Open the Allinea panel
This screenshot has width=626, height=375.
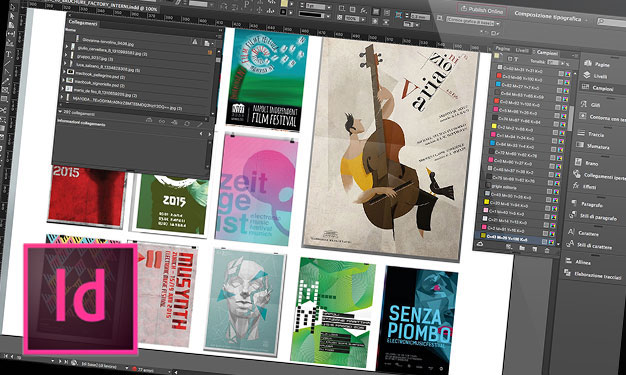(x=578, y=262)
